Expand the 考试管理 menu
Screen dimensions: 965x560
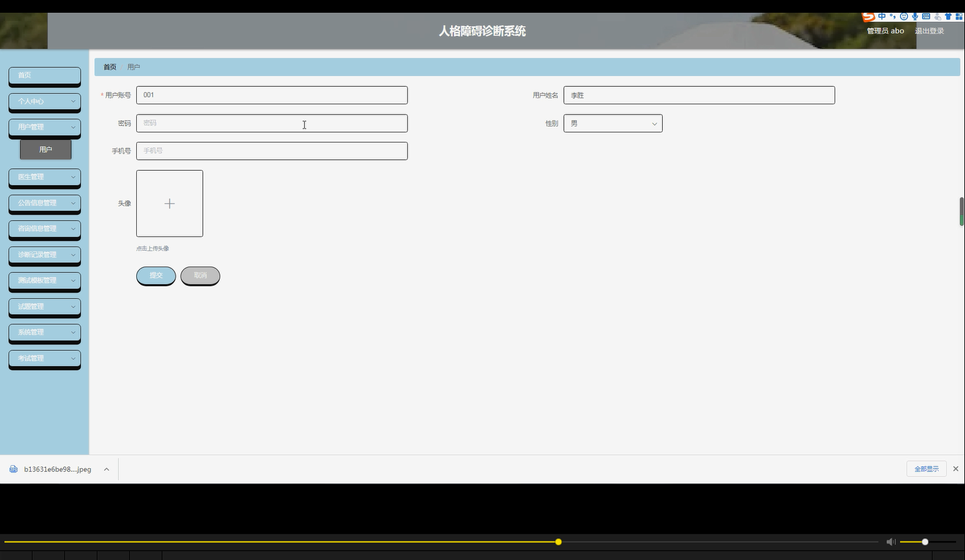[45, 358]
